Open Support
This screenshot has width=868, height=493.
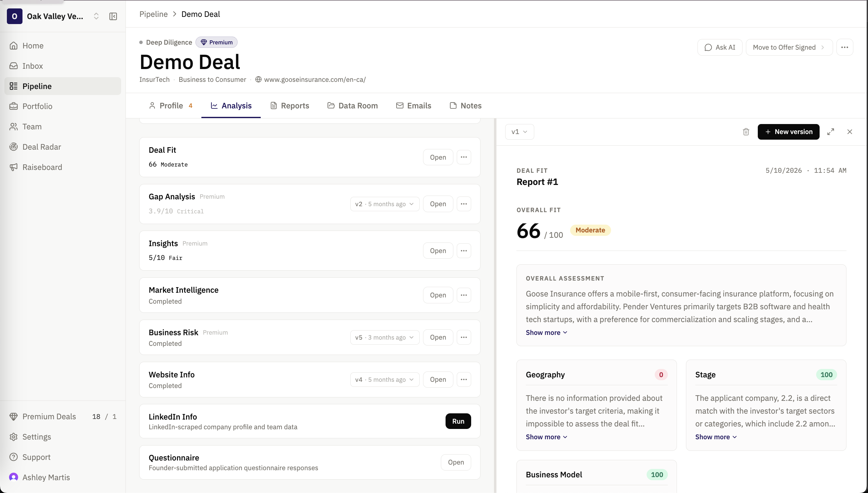click(63, 457)
